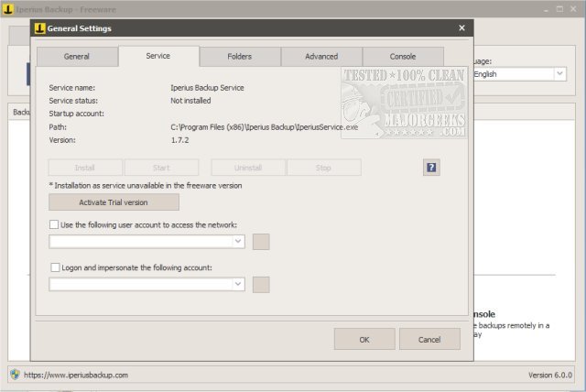The image size is (586, 392).
Task: Click the 'Iperius Backup Service' name value
Action: coord(207,88)
